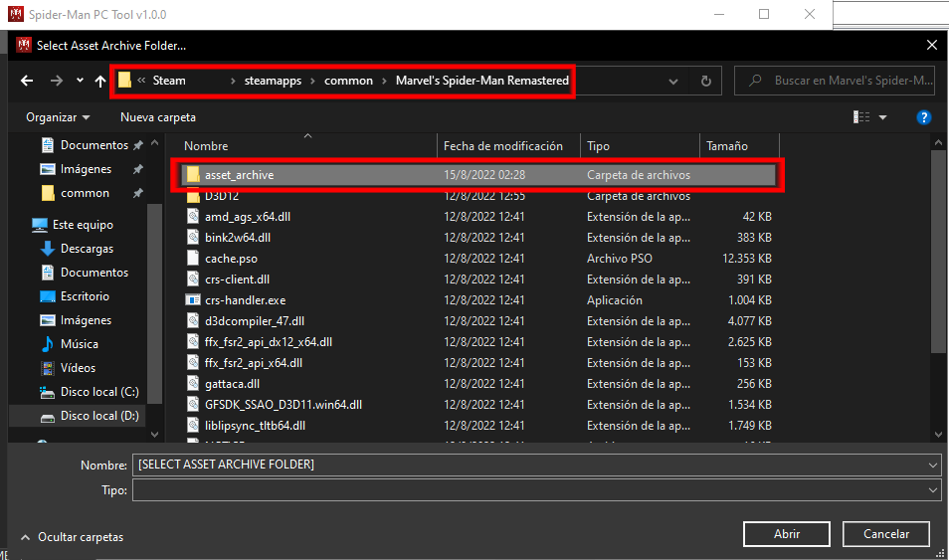The image size is (949, 560).
Task: Go up one folder level with the up arrow
Action: 100,81
